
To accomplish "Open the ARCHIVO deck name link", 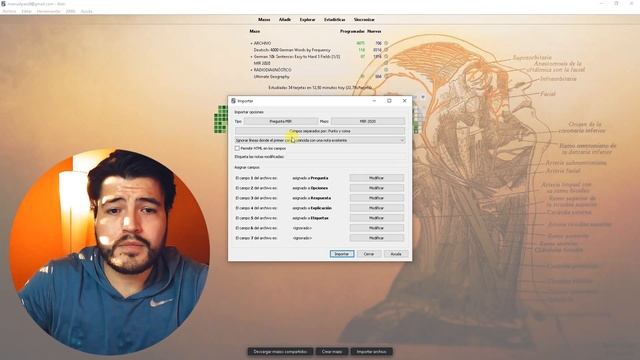I will 262,43.
